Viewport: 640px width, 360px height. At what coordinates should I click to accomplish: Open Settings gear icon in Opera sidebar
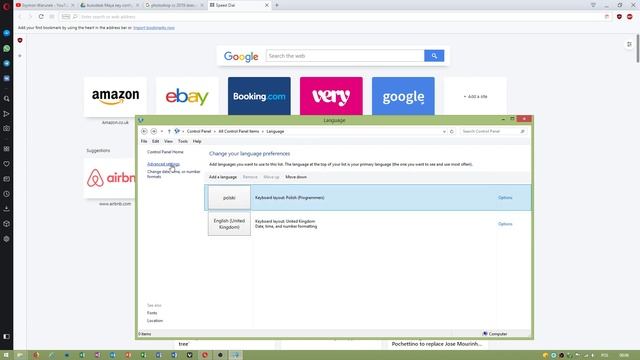click(x=7, y=239)
